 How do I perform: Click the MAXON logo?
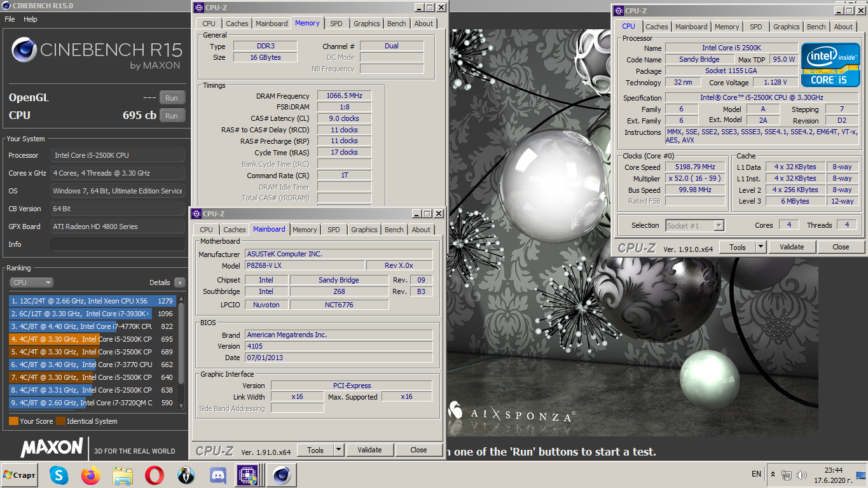52,447
